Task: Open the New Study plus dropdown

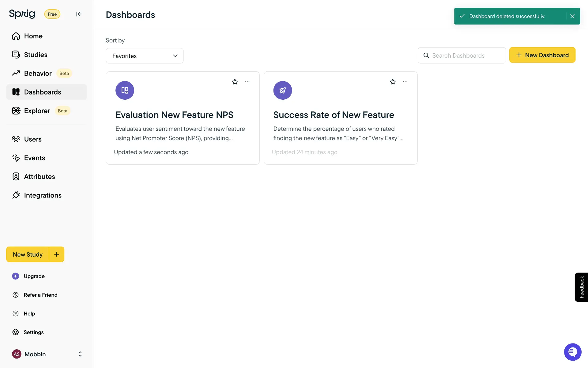Action: pyautogui.click(x=57, y=254)
